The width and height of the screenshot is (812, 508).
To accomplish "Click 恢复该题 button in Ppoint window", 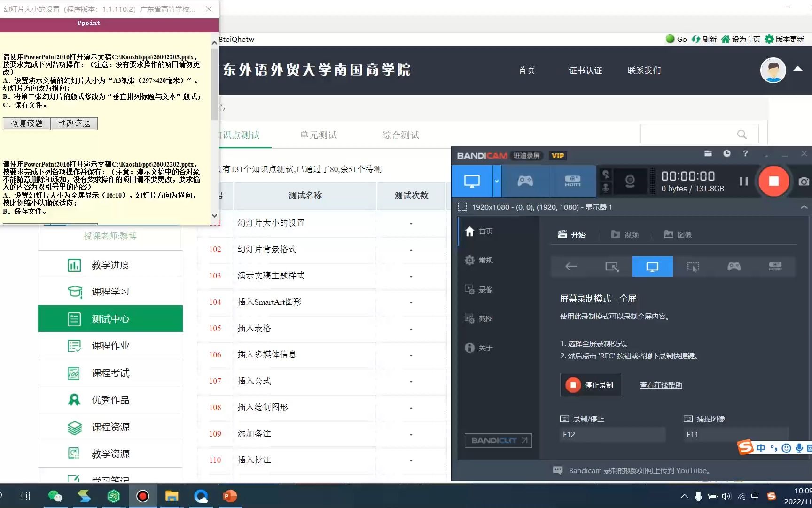I will click(27, 123).
